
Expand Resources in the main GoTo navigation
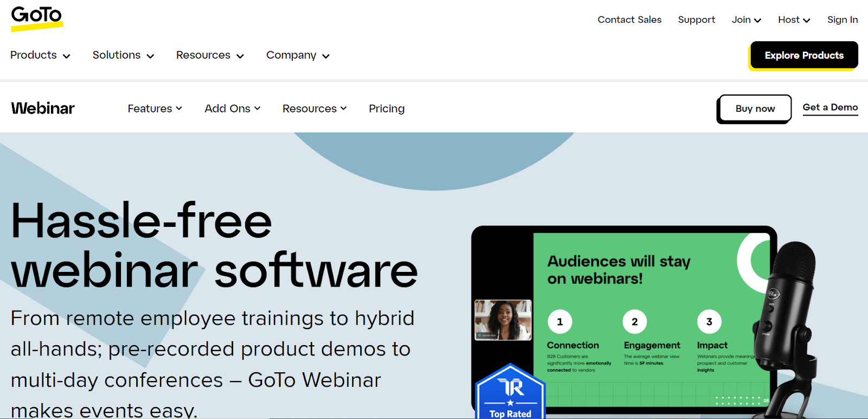pos(210,55)
